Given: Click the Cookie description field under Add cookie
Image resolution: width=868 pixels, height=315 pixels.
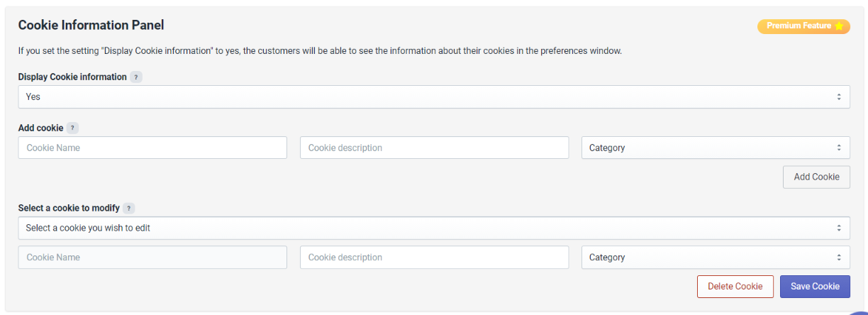Looking at the screenshot, I should pos(434,148).
